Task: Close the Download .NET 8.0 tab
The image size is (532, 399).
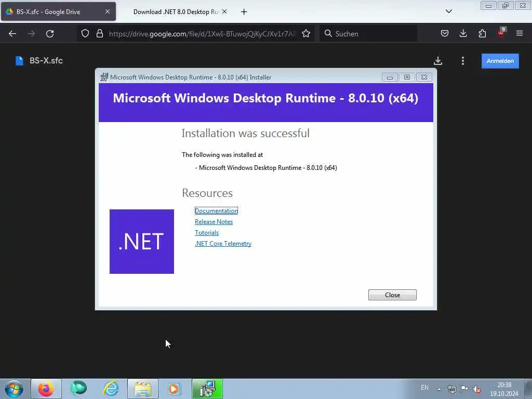Action: [224, 11]
